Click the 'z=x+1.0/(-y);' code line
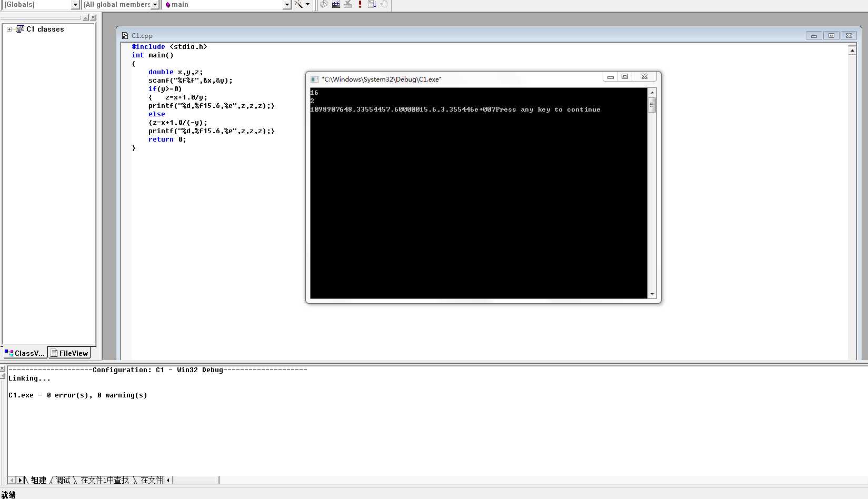This screenshot has height=499, width=868. (178, 123)
